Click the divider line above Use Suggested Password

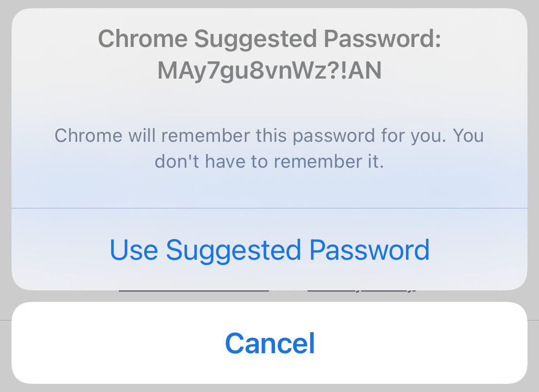pos(269,208)
